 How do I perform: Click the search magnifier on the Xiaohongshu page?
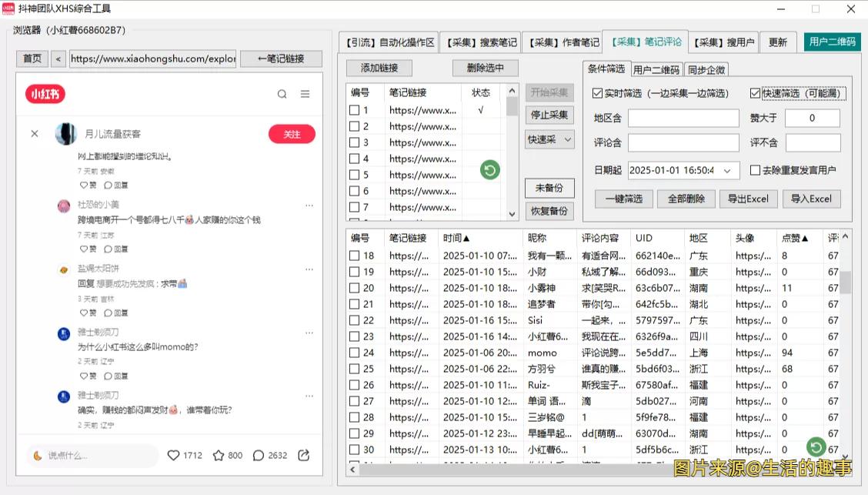pos(282,92)
